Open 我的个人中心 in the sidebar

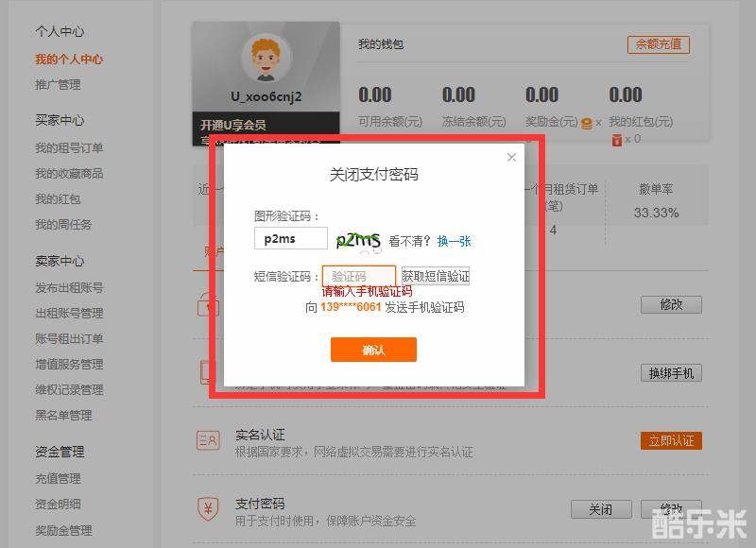69,60
